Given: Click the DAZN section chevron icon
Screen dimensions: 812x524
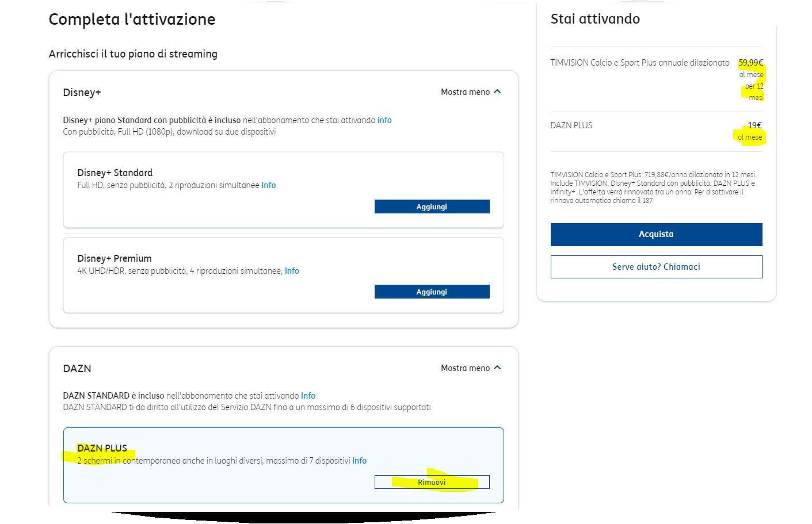Looking at the screenshot, I should (497, 368).
